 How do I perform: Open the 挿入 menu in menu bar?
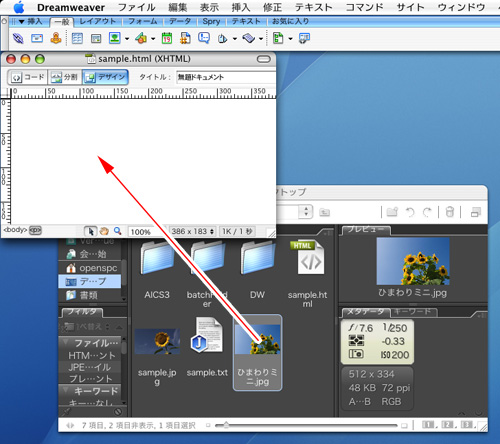(241, 7)
